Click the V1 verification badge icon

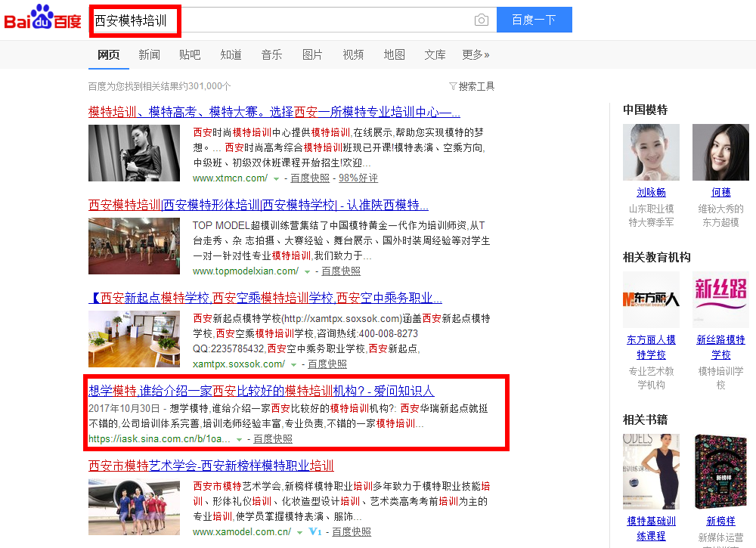coord(315,531)
